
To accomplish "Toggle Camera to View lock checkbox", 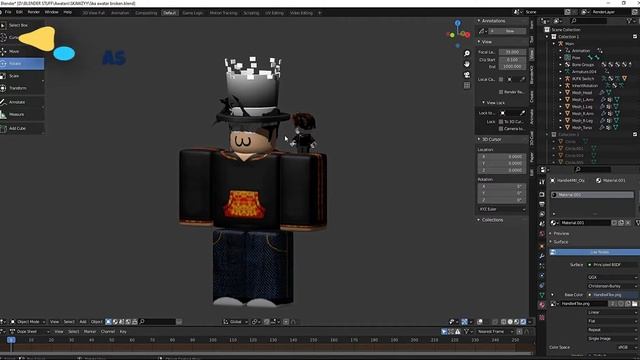I will coord(501,129).
